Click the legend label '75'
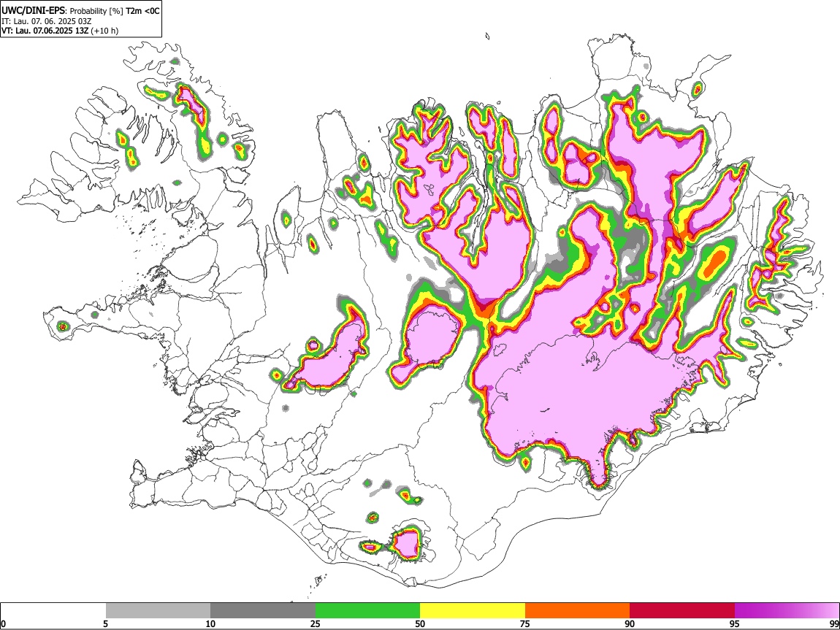This screenshot has width=840, height=630. coord(525,623)
